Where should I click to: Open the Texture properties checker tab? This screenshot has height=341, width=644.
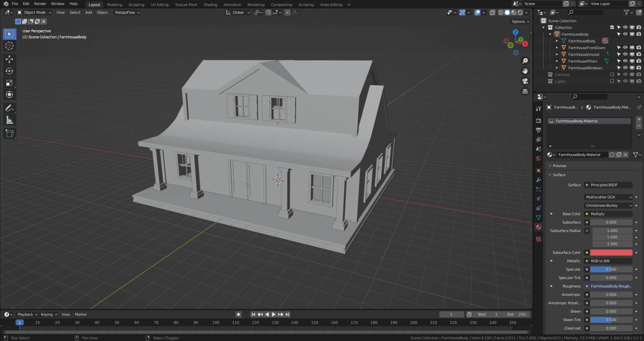click(539, 239)
